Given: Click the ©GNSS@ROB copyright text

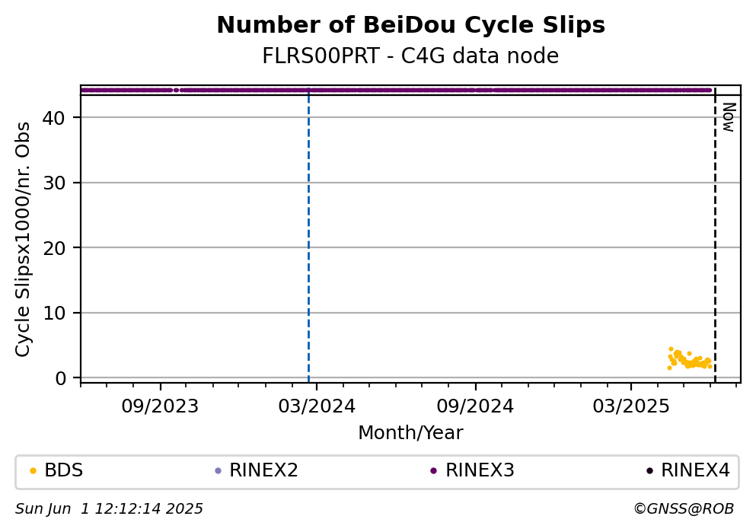Looking at the screenshot, I should pyautogui.click(x=684, y=509).
